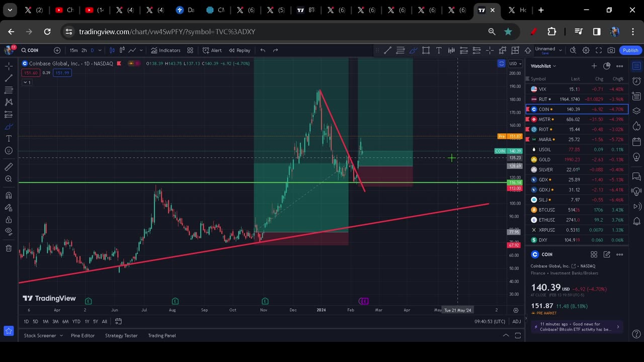
Task: Toggle fullscreen mode icon
Action: click(x=599, y=50)
